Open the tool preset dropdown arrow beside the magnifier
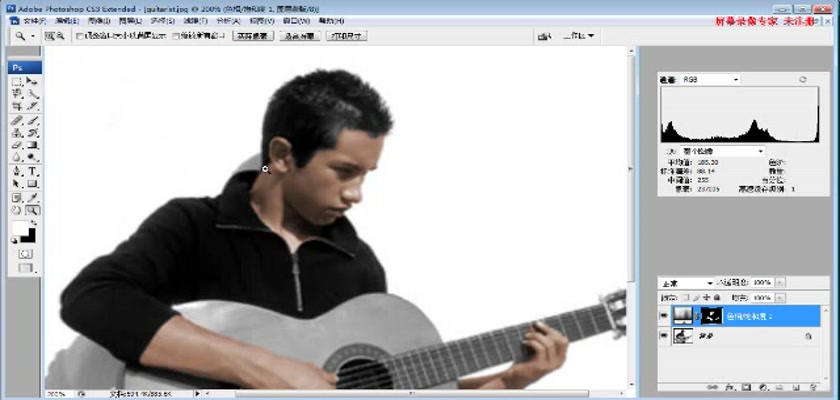 coord(33,36)
